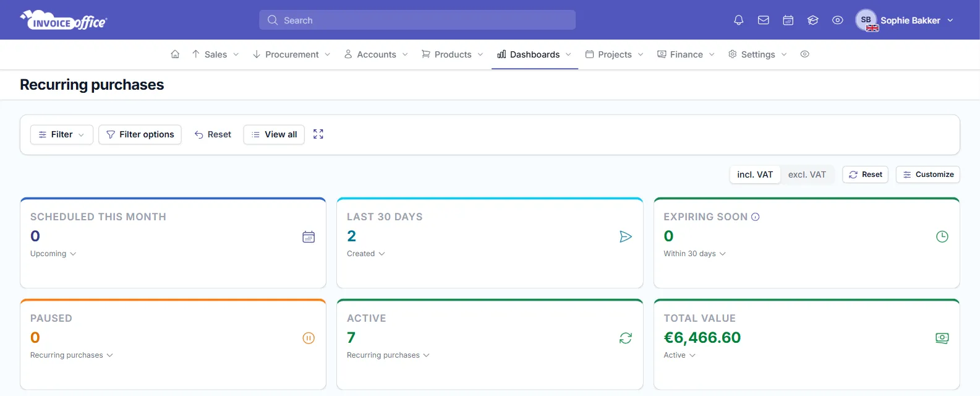Toggle fullscreen expand icon in filter bar
The image size is (980, 396).
(318, 134)
